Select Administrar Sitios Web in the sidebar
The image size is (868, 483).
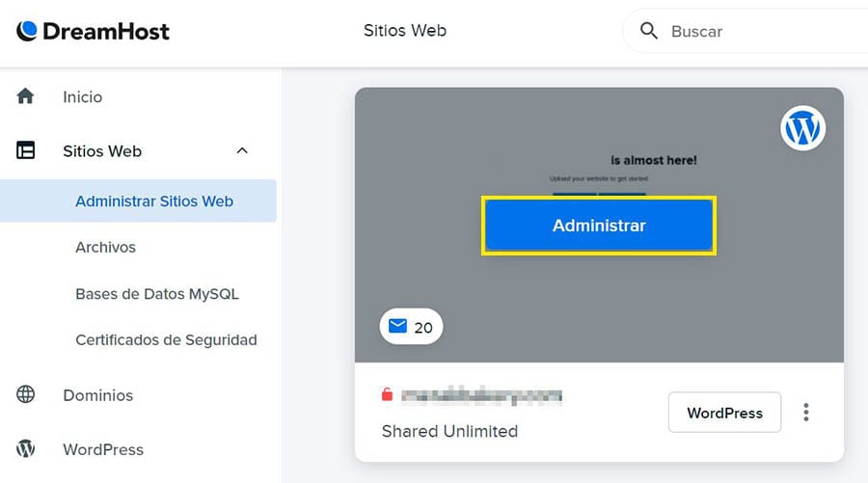pos(154,201)
